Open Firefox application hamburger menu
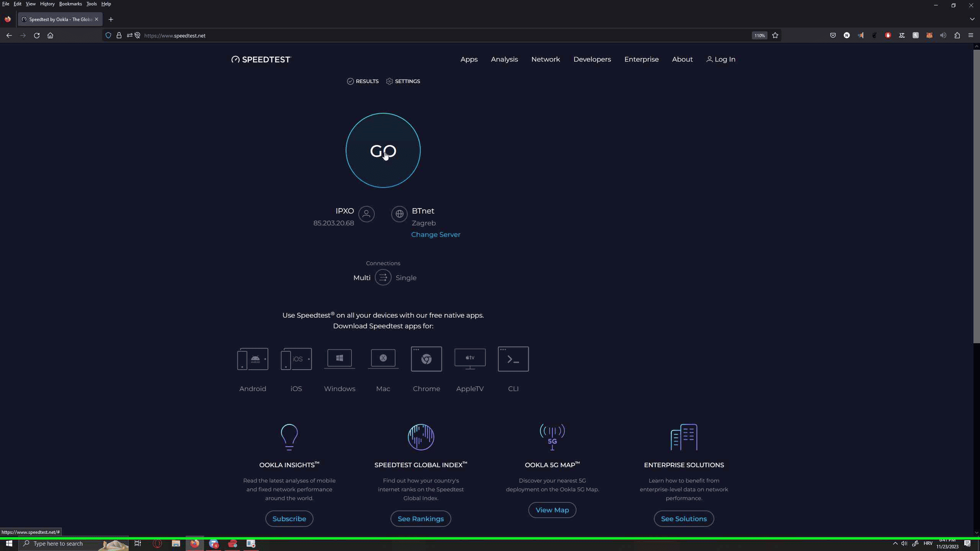The height and width of the screenshot is (551, 980). (970, 35)
